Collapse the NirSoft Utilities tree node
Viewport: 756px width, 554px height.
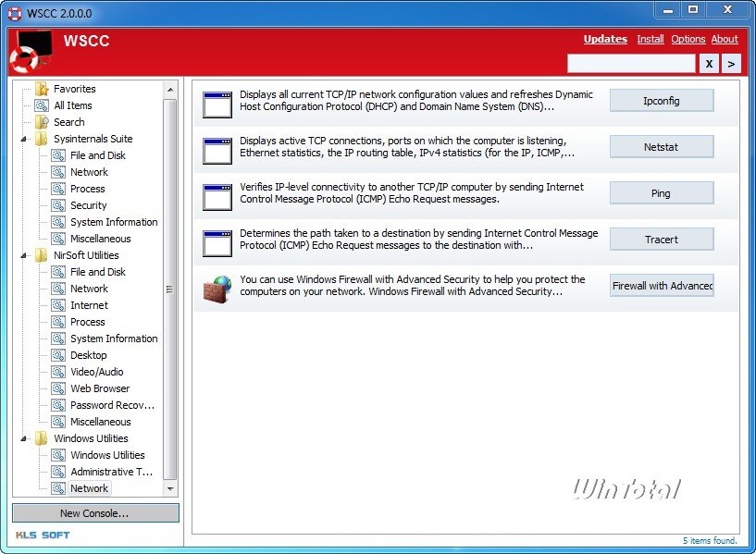click(24, 256)
